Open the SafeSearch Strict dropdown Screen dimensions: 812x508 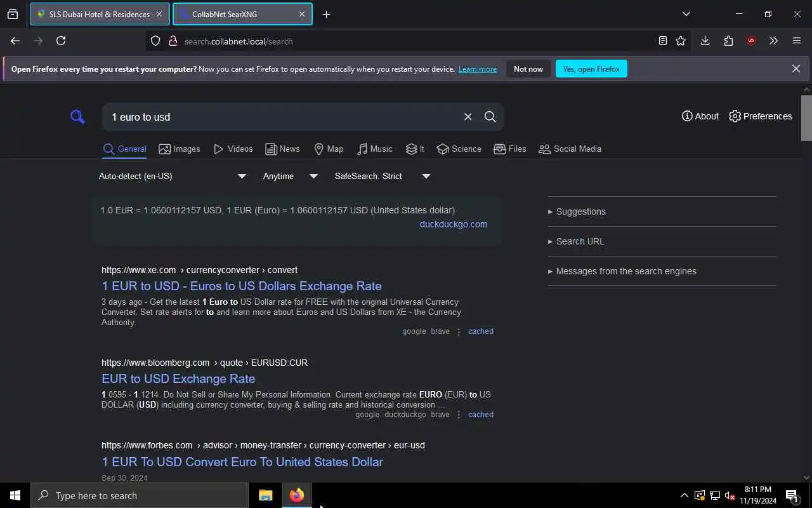point(383,176)
